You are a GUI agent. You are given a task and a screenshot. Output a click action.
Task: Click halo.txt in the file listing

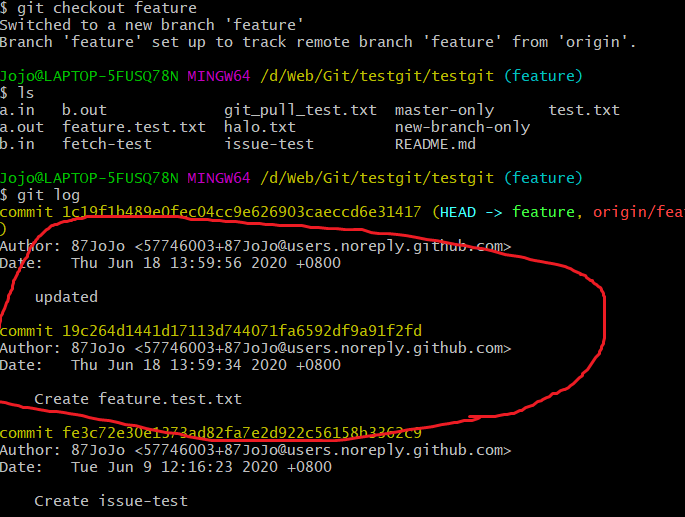point(259,127)
